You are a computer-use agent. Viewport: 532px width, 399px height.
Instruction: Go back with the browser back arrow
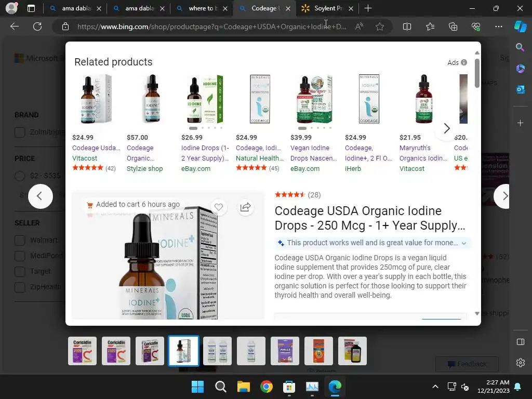[15, 26]
